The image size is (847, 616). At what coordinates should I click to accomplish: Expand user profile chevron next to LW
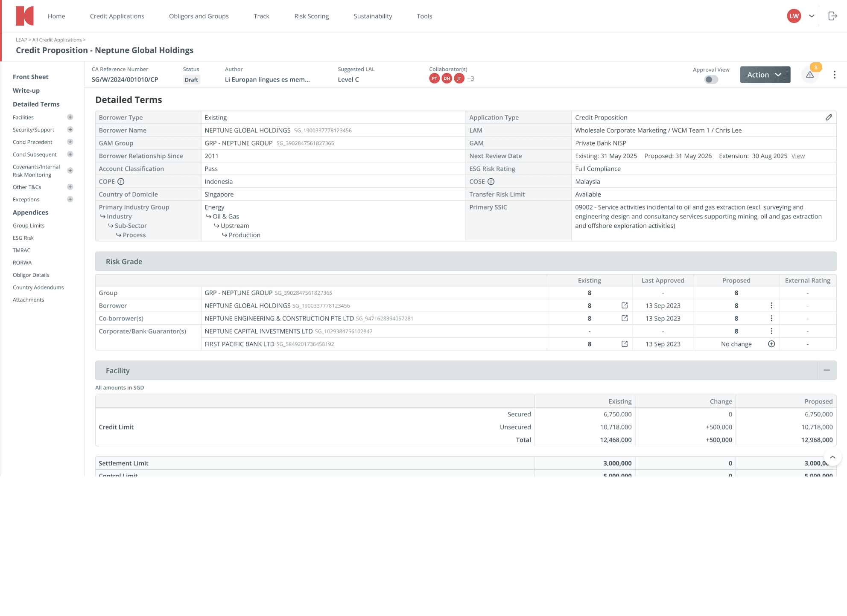pyautogui.click(x=812, y=16)
